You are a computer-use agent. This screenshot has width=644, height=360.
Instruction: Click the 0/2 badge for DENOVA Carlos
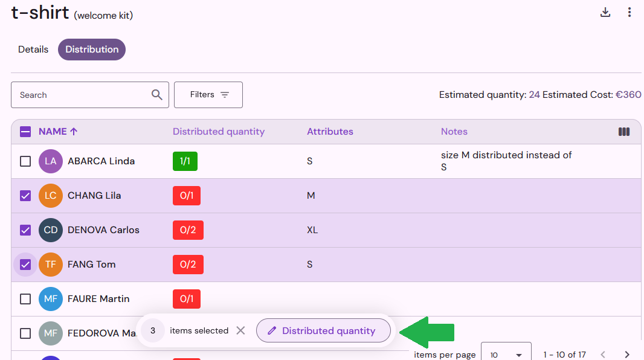188,230
